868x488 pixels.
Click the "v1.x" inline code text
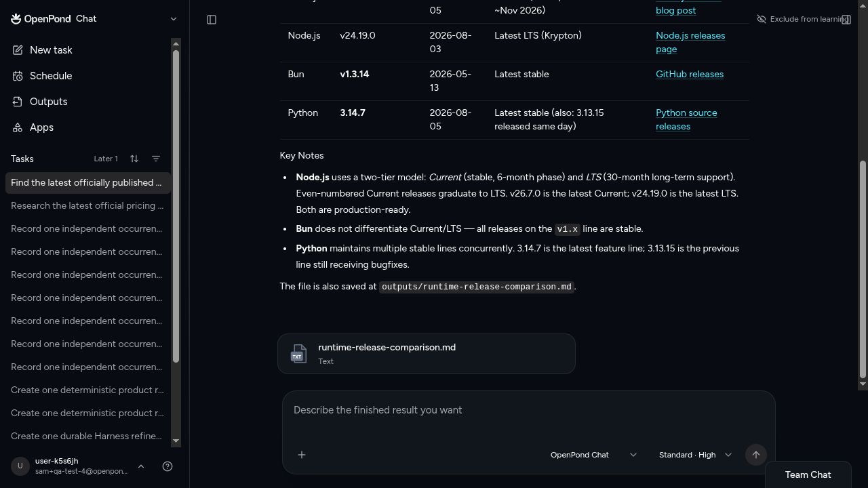pos(567,229)
